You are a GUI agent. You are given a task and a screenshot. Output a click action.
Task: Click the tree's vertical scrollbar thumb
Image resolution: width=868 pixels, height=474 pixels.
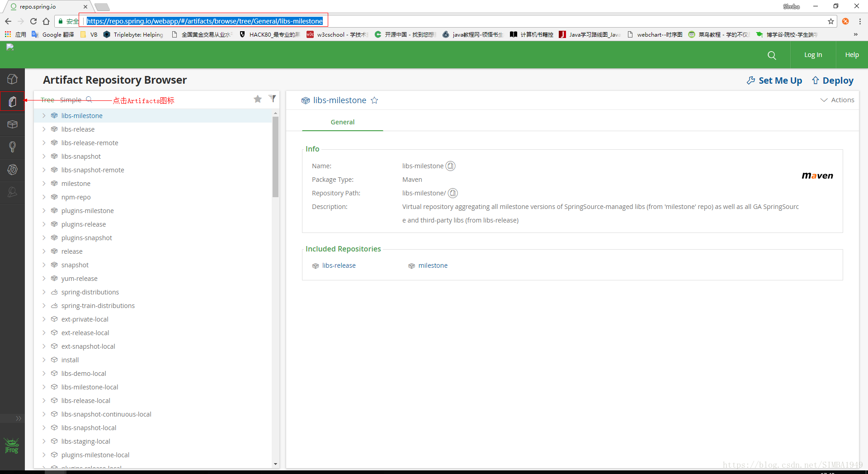coord(275,156)
